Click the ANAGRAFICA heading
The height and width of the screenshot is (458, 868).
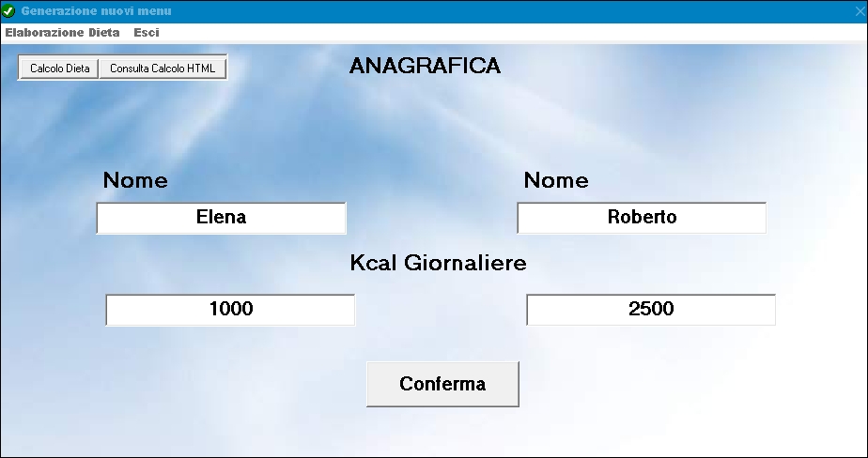[x=425, y=66]
